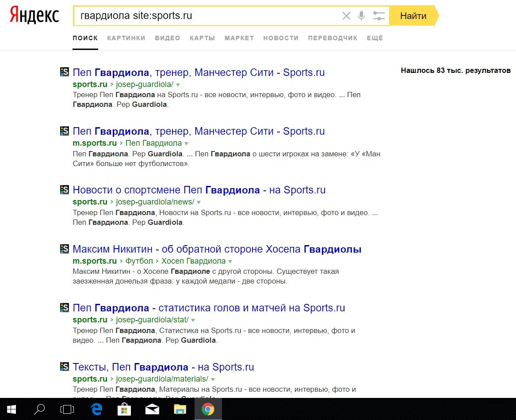Open Task View on taskbar
The width and height of the screenshot is (516, 420).
coord(67,409)
